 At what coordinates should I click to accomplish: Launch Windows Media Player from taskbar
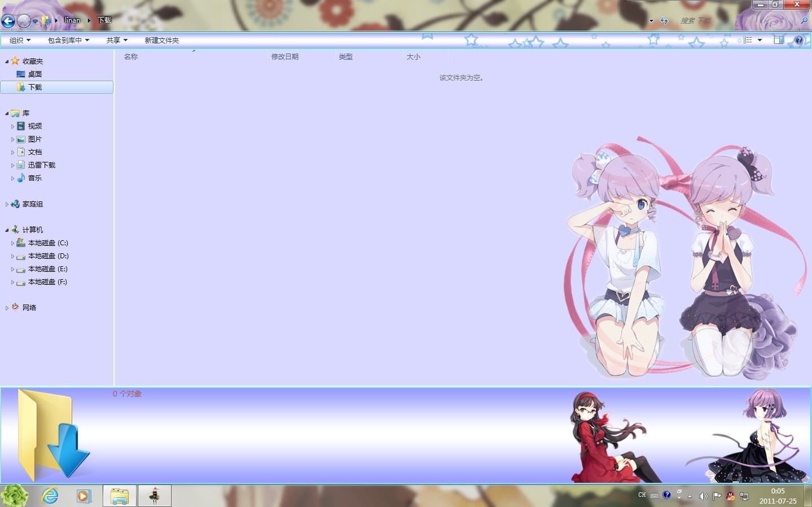pyautogui.click(x=84, y=496)
